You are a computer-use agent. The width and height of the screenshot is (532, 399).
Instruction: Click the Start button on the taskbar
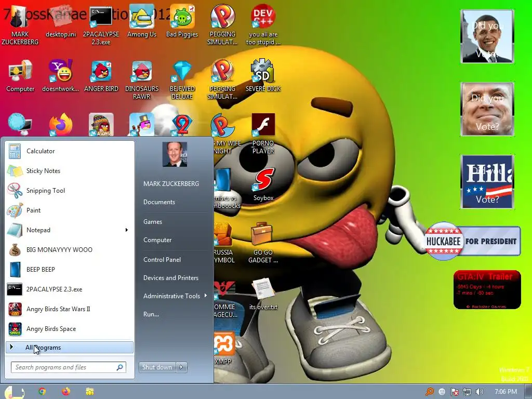click(14, 392)
